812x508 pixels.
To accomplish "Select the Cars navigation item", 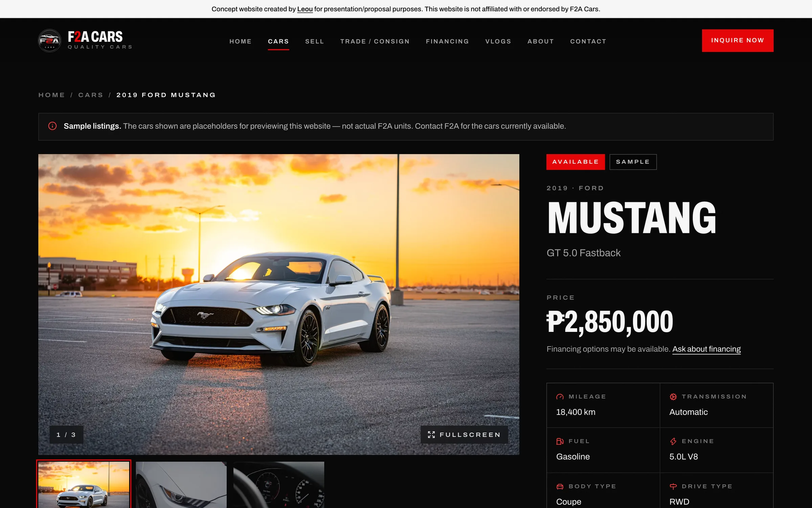I will (x=278, y=41).
